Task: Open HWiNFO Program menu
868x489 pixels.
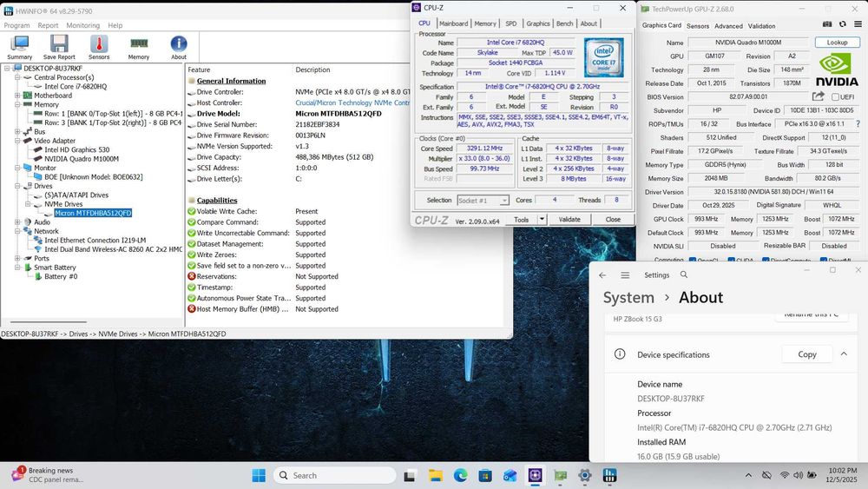Action: tap(16, 25)
